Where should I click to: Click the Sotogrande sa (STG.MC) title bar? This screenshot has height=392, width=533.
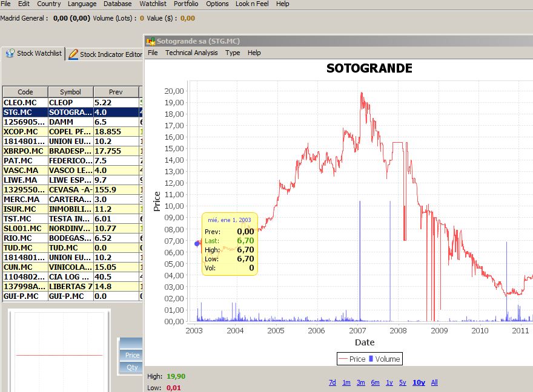tap(340, 41)
